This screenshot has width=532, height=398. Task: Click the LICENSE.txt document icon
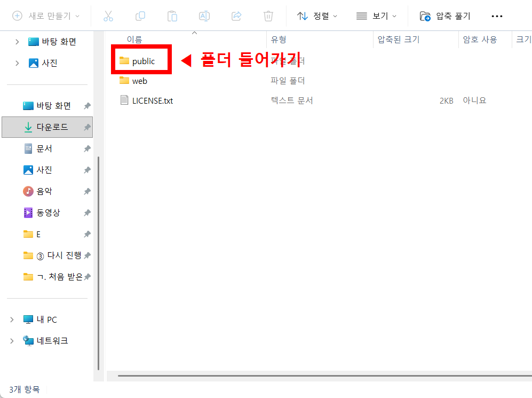pos(124,100)
